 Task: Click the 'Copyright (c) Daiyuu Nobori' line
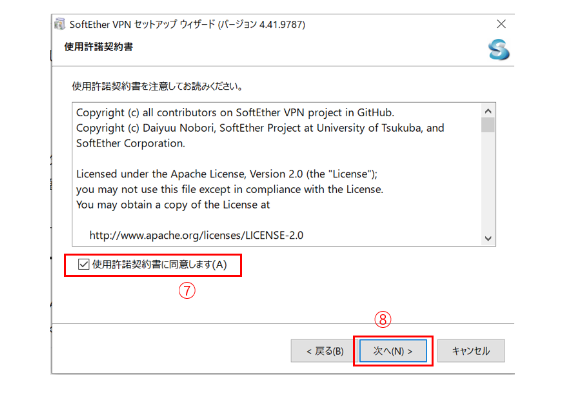point(260,128)
